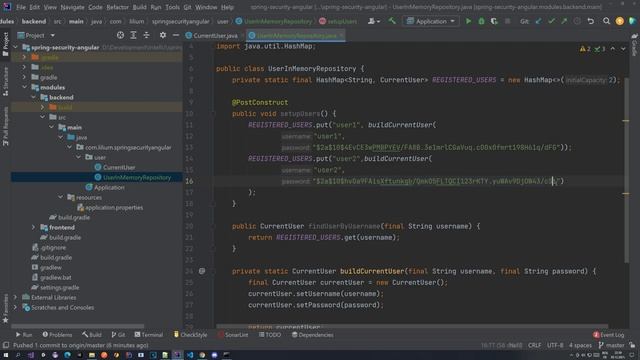Viewport: 640px width, 360px height.
Task: Show Git history clock icon
Action: coord(577,21)
